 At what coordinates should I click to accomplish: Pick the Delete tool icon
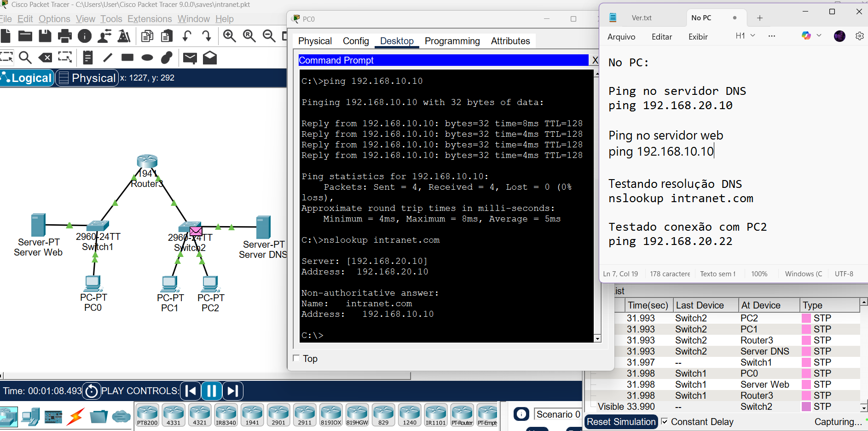click(x=45, y=58)
